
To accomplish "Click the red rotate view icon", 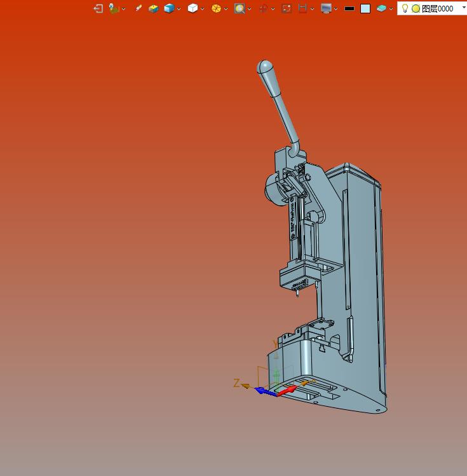I will 263,9.
